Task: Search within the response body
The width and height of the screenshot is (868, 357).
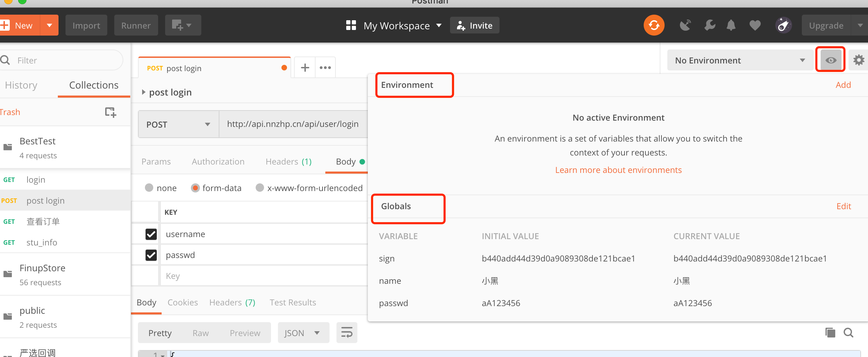Action: [x=848, y=333]
